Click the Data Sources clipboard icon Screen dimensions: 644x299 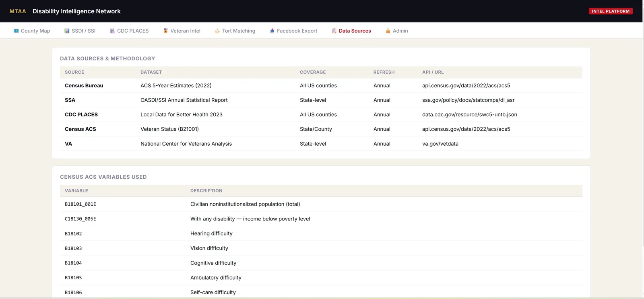pos(334,31)
